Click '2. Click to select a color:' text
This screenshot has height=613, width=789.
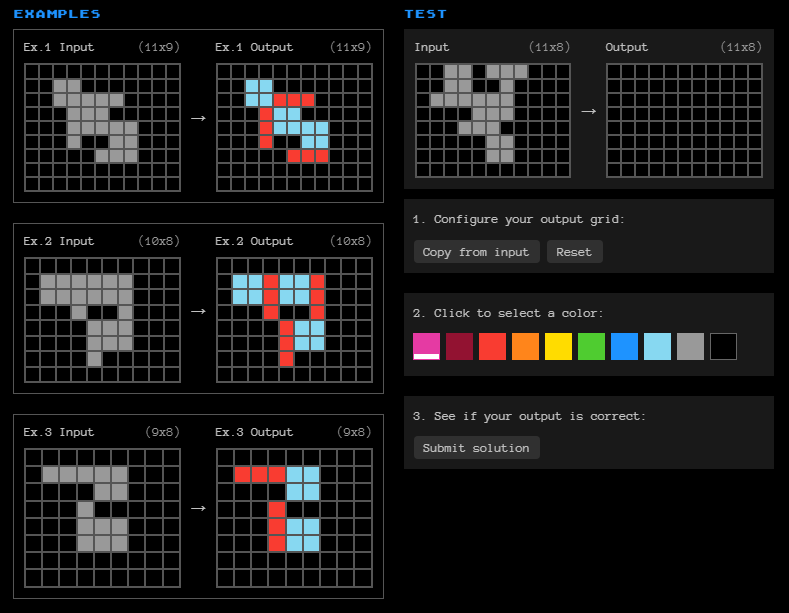click(x=508, y=313)
